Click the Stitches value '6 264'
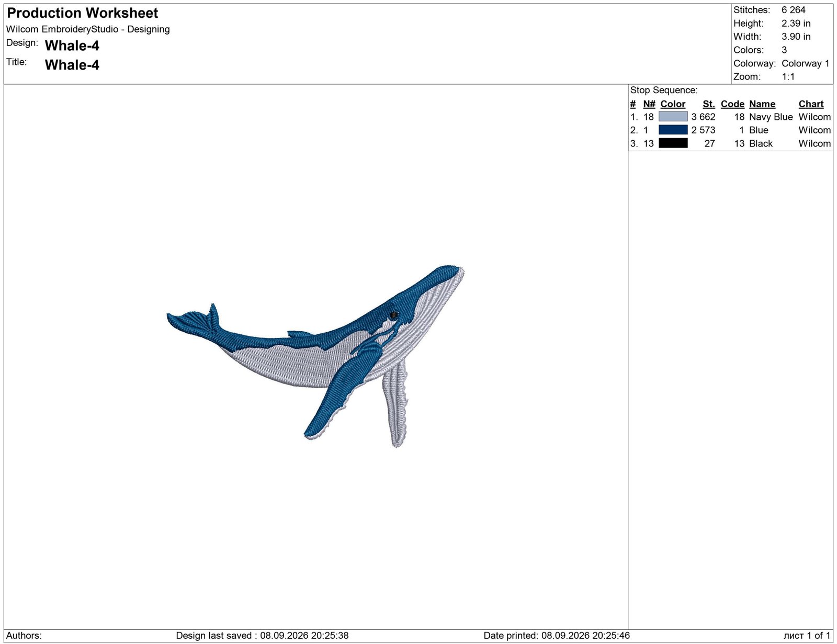 793,10
